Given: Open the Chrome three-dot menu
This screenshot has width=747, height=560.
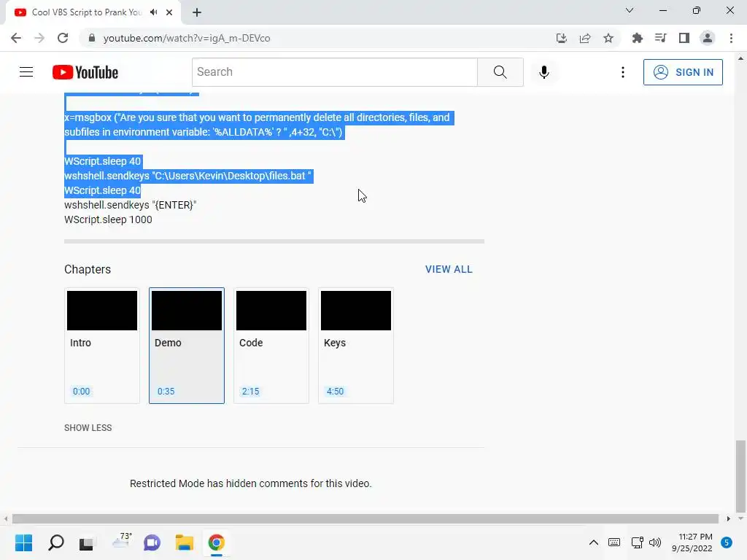Looking at the screenshot, I should (731, 38).
